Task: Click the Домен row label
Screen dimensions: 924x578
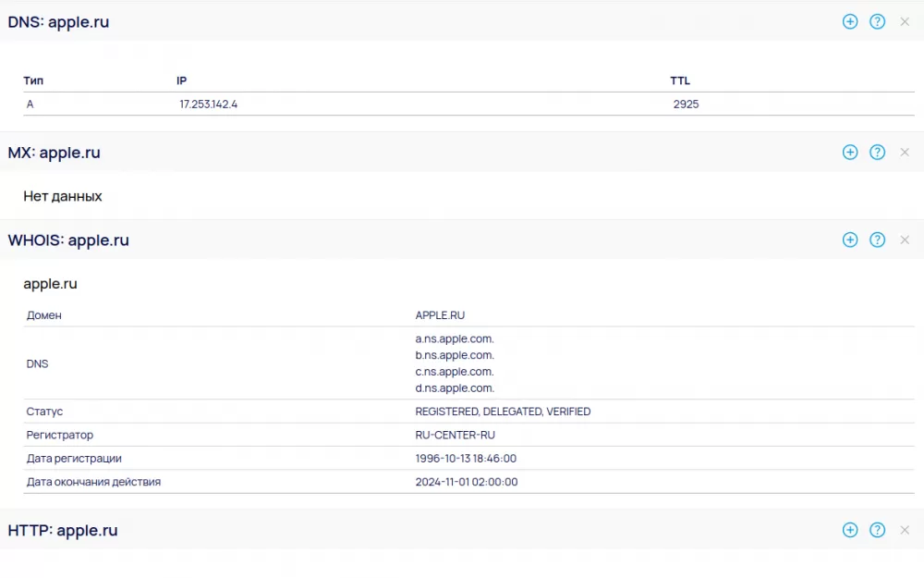Action: [44, 315]
